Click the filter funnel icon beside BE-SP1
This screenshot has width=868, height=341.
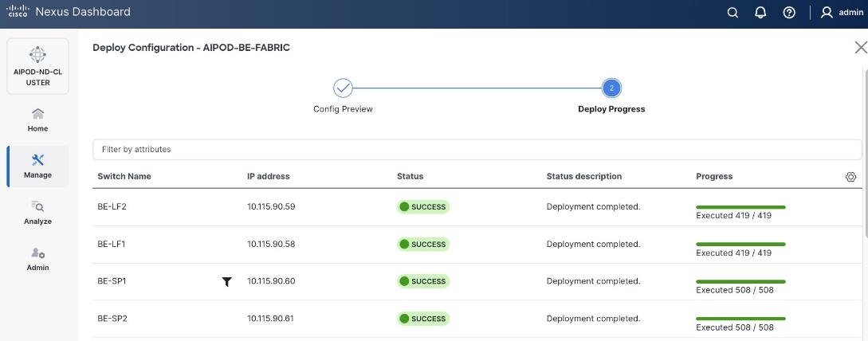pos(227,281)
